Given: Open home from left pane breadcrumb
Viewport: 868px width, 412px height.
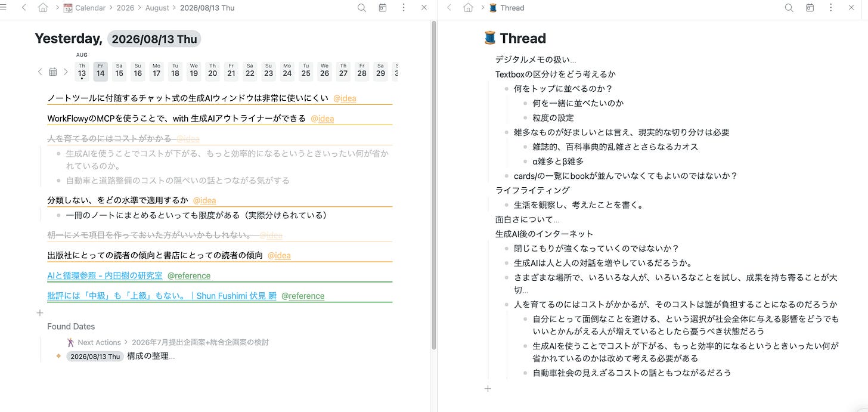Looking at the screenshot, I should pyautogui.click(x=42, y=8).
